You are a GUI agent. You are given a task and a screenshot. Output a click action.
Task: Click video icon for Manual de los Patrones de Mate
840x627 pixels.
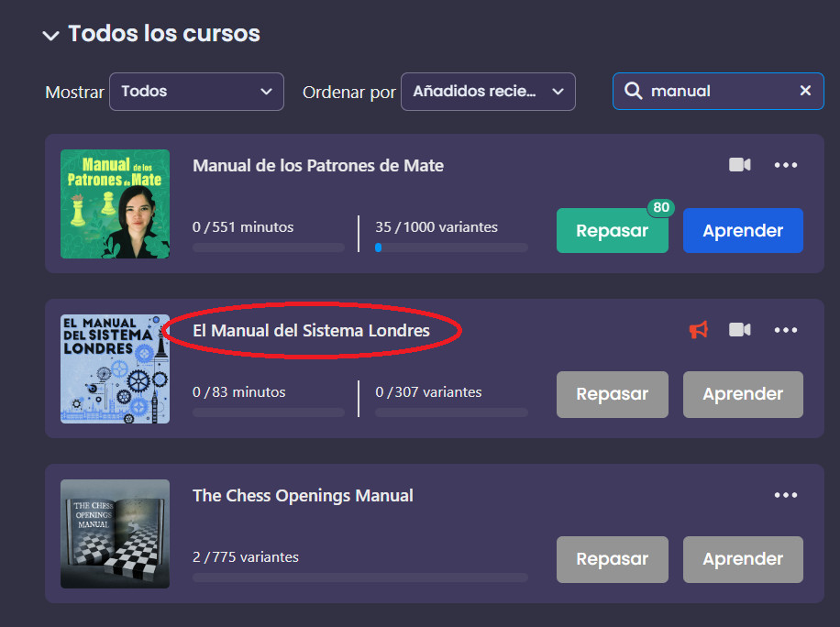pyautogui.click(x=739, y=165)
